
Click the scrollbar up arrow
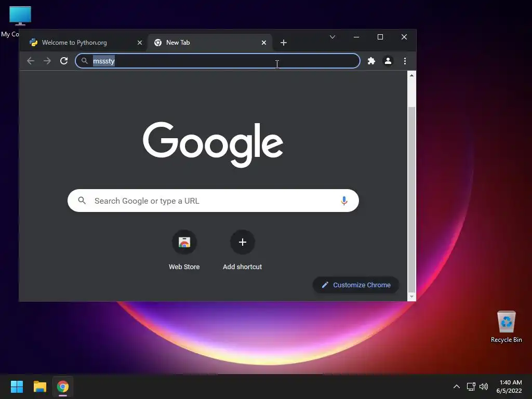pyautogui.click(x=411, y=75)
